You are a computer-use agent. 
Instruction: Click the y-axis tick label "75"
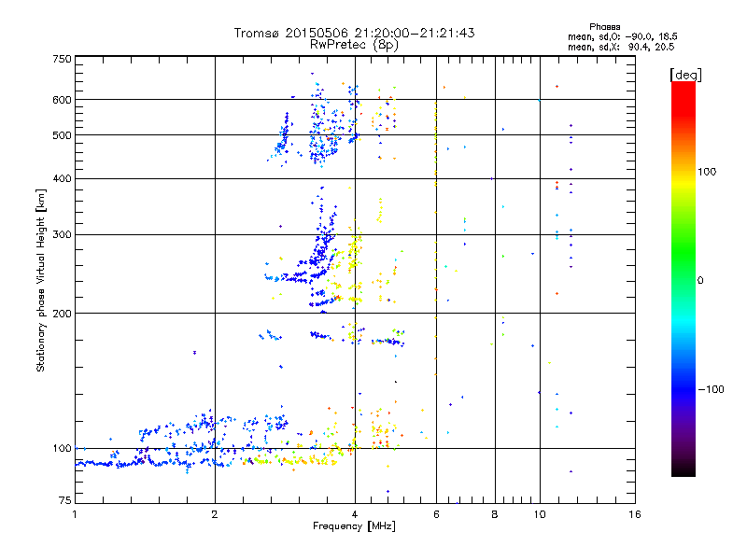[x=65, y=500]
